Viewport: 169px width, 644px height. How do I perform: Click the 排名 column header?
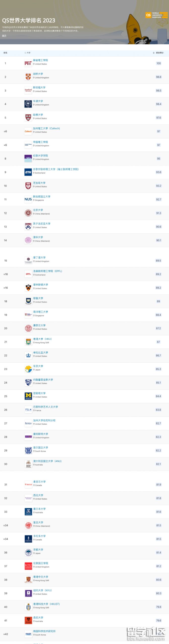click(5, 53)
